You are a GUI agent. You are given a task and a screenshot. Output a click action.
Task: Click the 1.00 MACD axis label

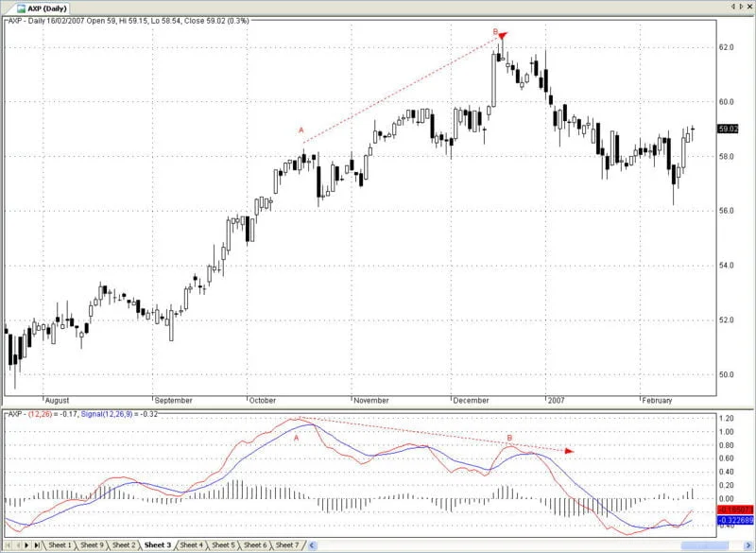point(726,431)
